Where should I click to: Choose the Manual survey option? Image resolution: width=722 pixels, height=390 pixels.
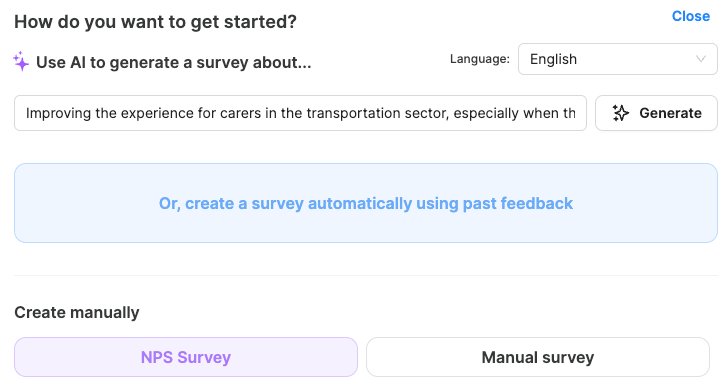coord(538,357)
